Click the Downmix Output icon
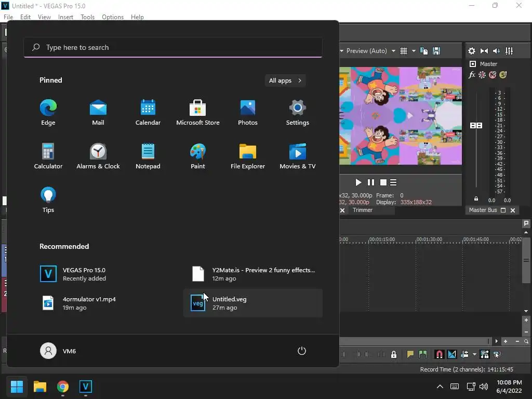Screen dimensions: 532x399 tap(484, 51)
